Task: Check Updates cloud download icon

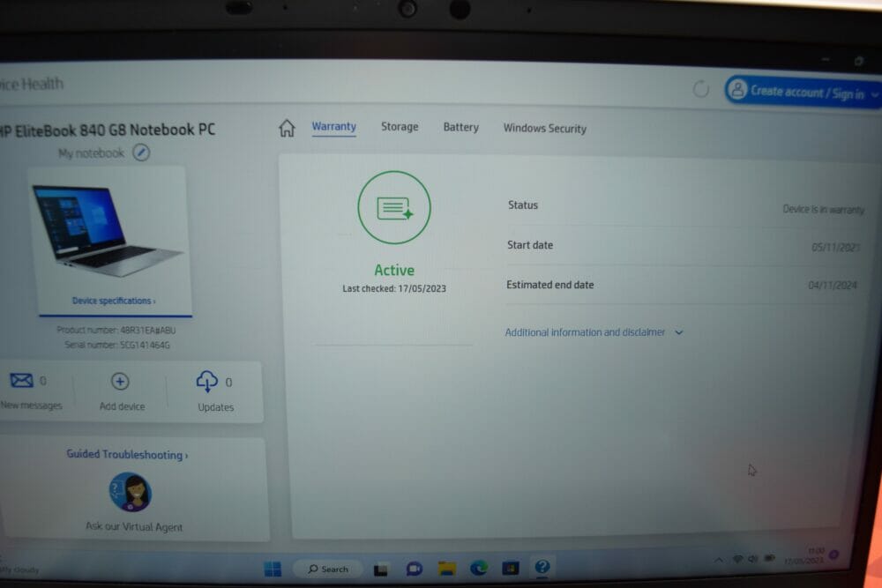Action: tap(207, 381)
